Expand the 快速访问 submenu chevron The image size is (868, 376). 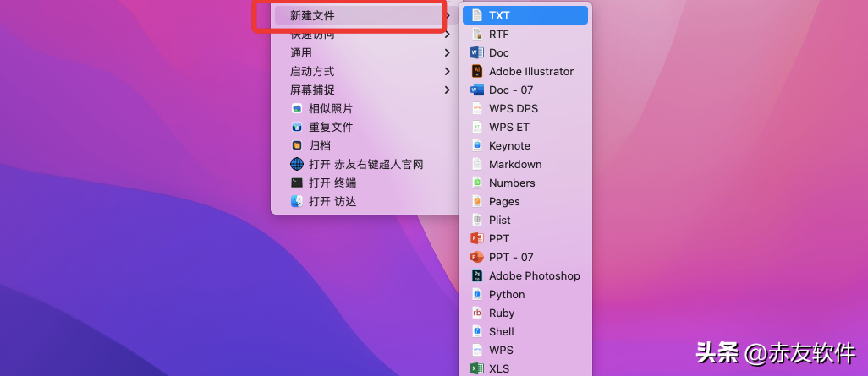448,35
